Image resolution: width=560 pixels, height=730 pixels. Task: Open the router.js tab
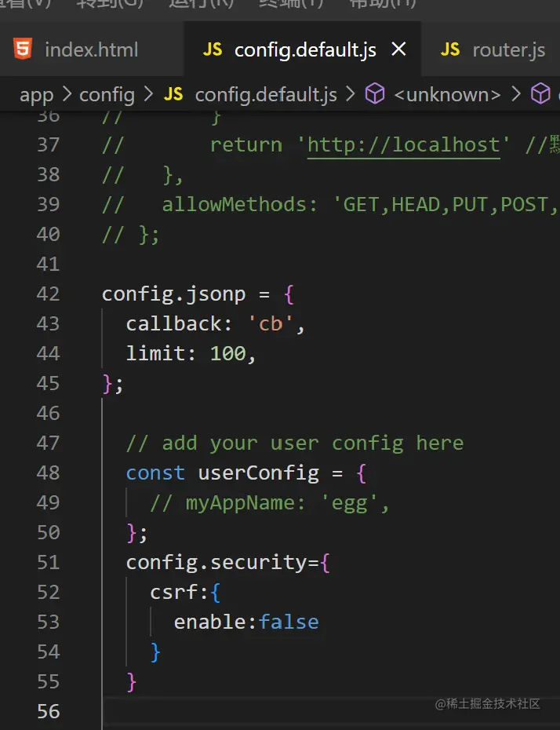coord(491,49)
